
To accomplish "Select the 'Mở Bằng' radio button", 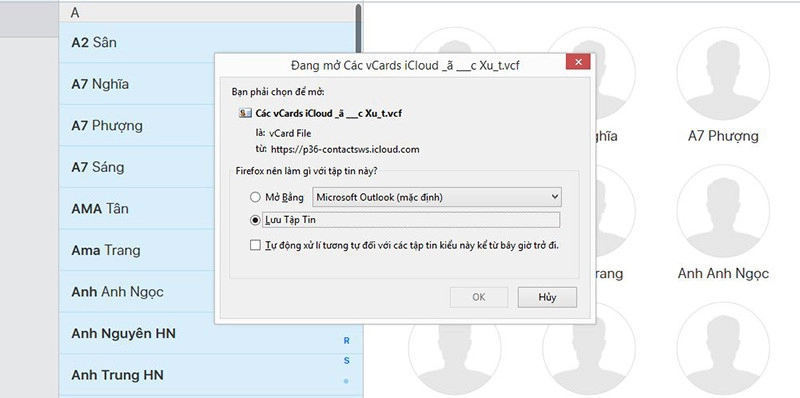I will [x=255, y=197].
